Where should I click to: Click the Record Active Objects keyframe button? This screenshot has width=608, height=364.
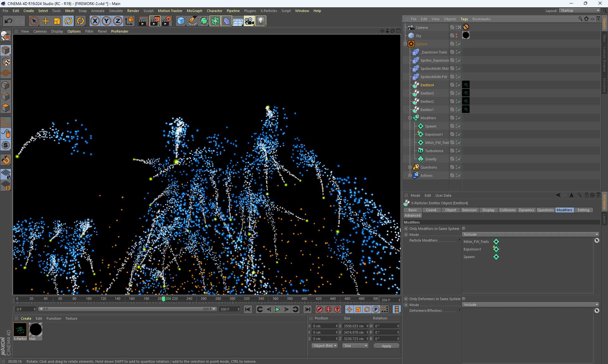point(320,309)
